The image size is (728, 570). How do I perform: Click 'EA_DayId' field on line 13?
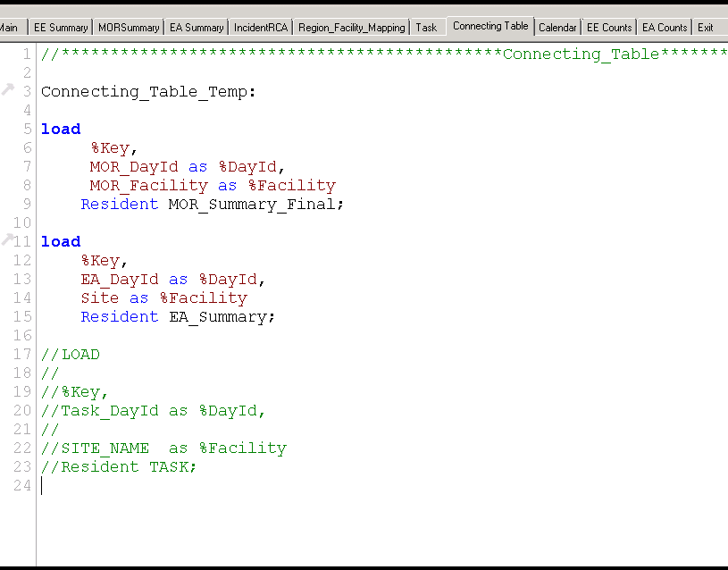pos(120,280)
